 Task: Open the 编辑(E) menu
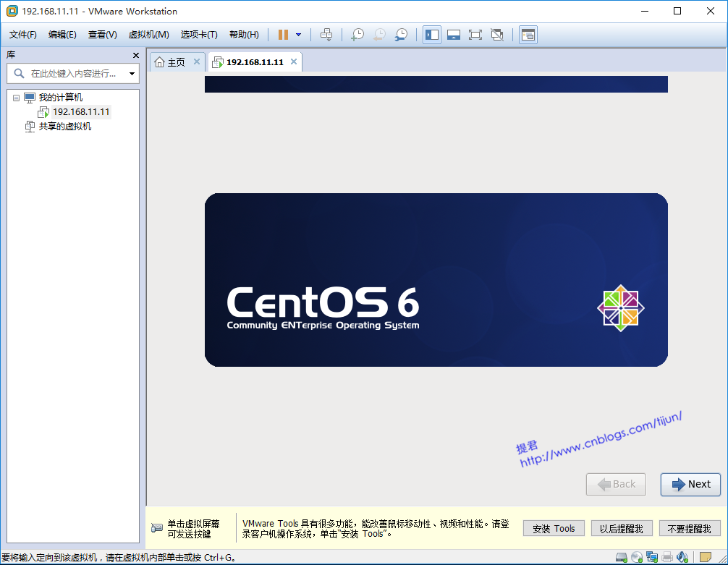(62, 35)
